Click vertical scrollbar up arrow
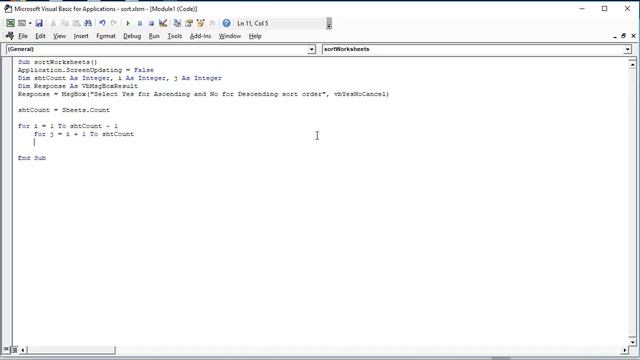 pos(632,64)
